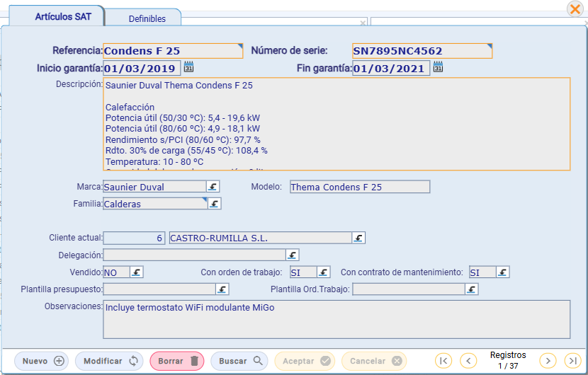Delete record with Borrar button

tap(177, 361)
